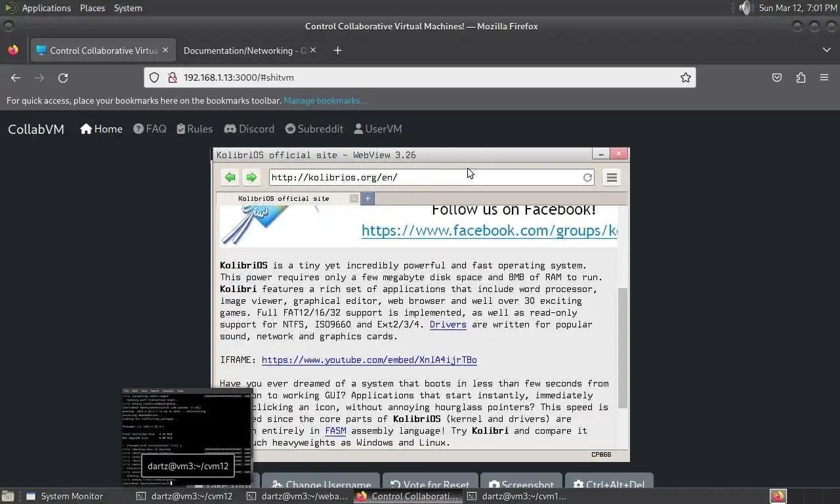Reload the page in Firefox toolbar

pos(63,77)
